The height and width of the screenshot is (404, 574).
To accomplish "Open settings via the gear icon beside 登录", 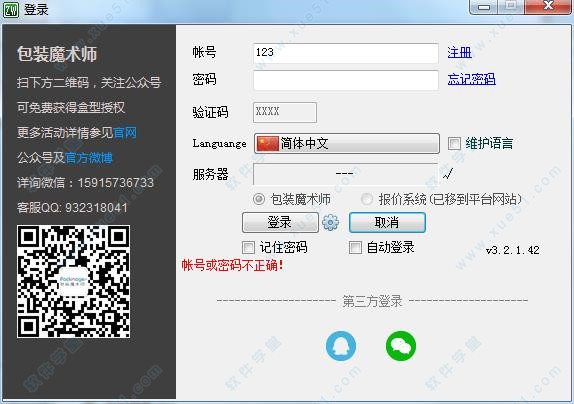I will click(330, 222).
